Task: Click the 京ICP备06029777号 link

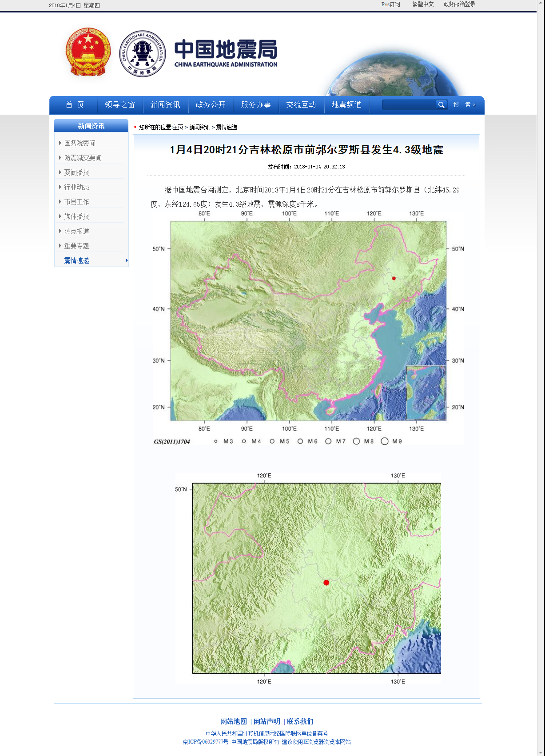Action: click(205, 742)
